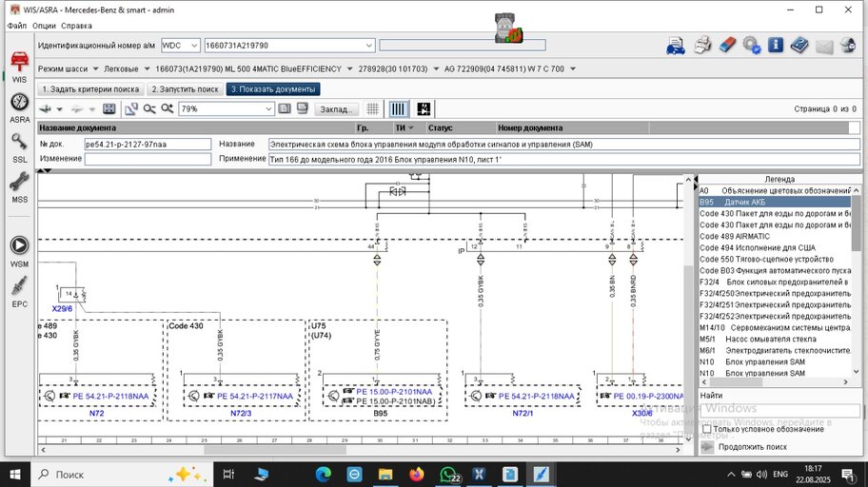Select legend row 'Code 550 Тягово-сцепное устройство'
The image size is (868, 487).
[x=775, y=259]
